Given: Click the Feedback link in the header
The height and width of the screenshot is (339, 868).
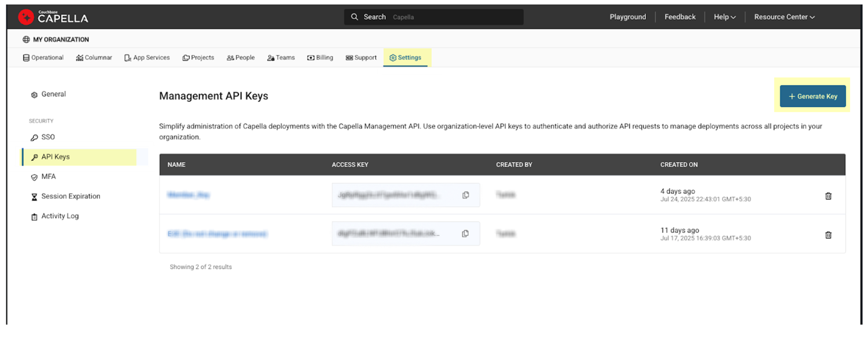Looking at the screenshot, I should (x=680, y=17).
